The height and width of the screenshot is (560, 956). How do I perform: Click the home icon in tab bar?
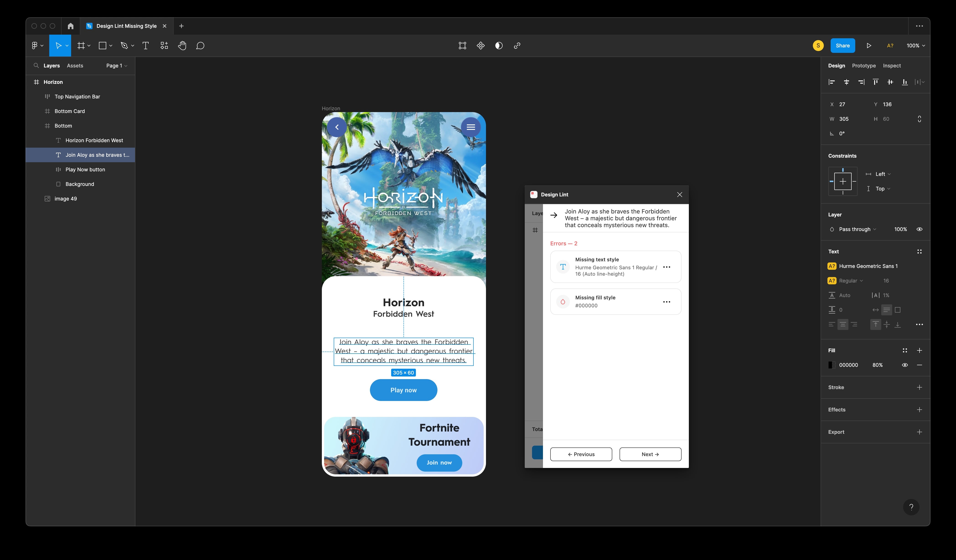[71, 26]
